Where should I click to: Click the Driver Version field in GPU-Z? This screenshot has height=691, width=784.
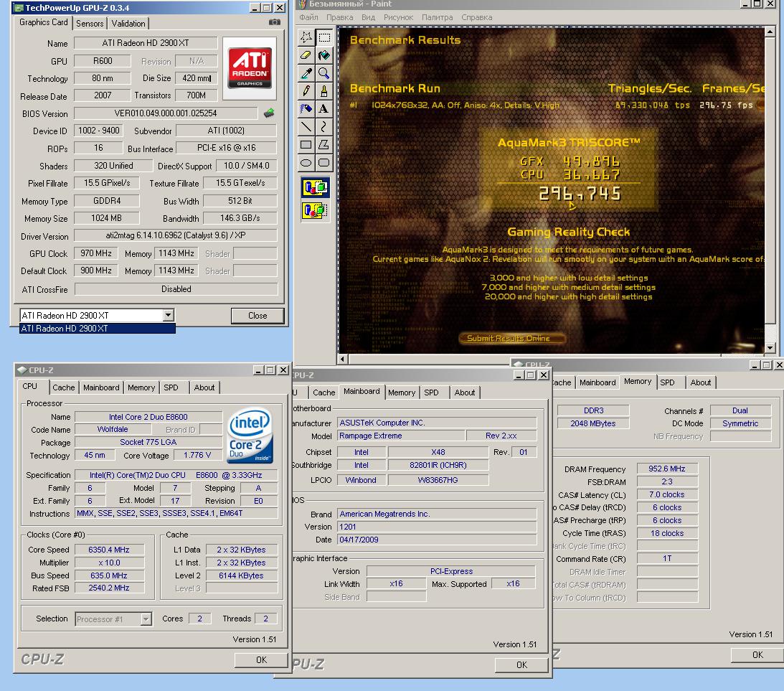click(176, 235)
